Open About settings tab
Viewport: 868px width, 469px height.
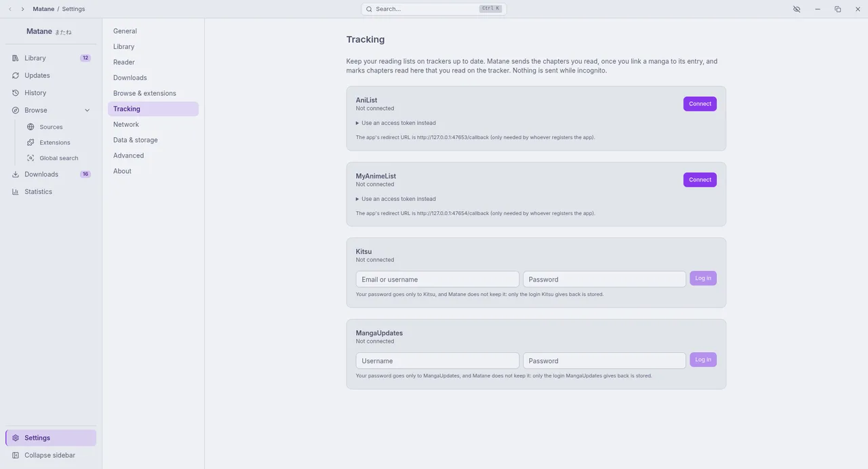tap(153, 171)
